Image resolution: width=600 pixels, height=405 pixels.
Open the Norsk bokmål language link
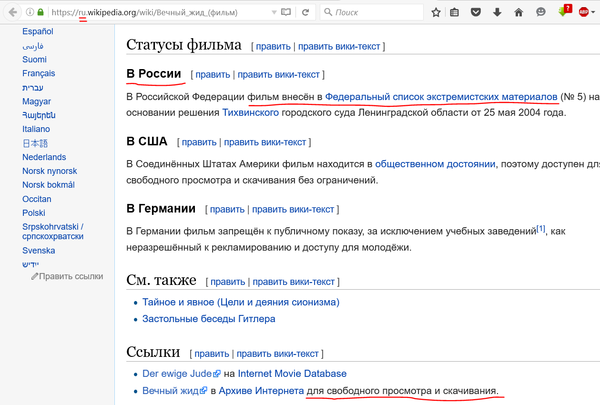[48, 185]
